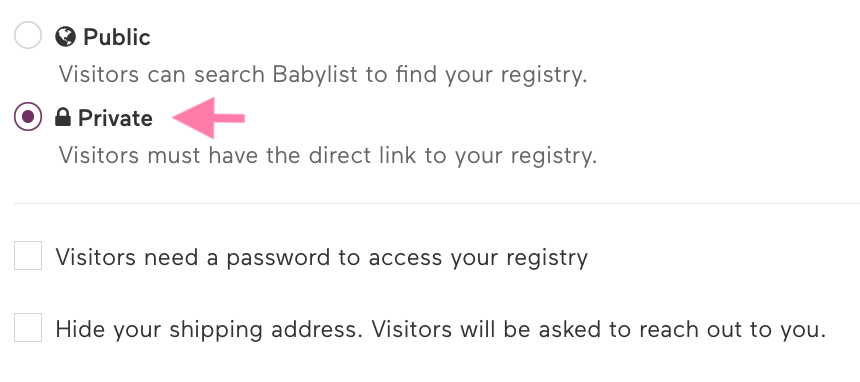Click the bold Private label text
The height and width of the screenshot is (382, 860).
click(x=115, y=118)
